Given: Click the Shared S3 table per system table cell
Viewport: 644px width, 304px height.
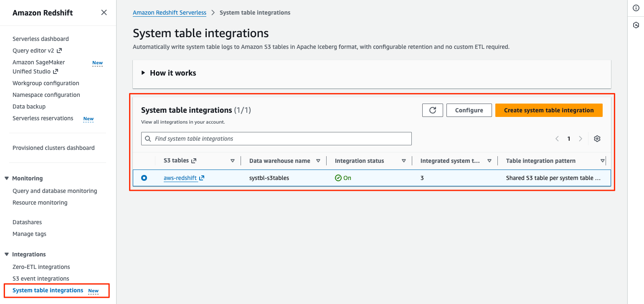Looking at the screenshot, I should (553, 178).
